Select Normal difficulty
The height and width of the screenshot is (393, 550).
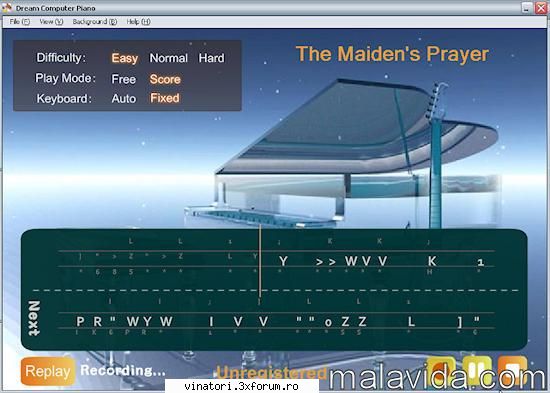coord(169,58)
